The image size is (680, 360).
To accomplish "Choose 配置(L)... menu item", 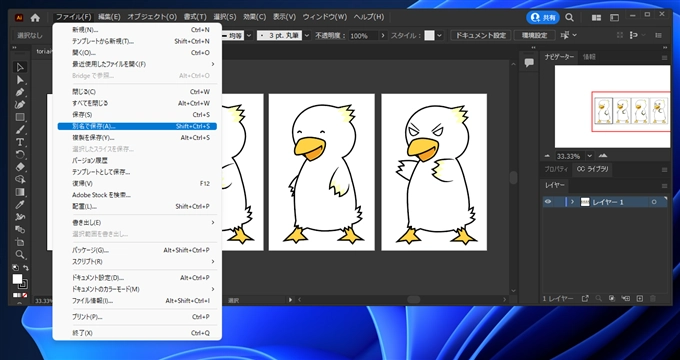I will tap(137, 206).
